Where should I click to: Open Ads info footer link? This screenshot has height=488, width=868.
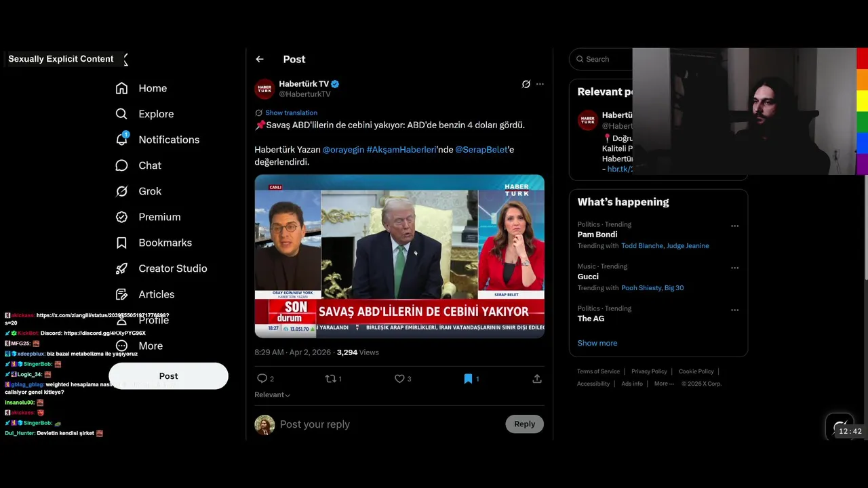click(632, 384)
